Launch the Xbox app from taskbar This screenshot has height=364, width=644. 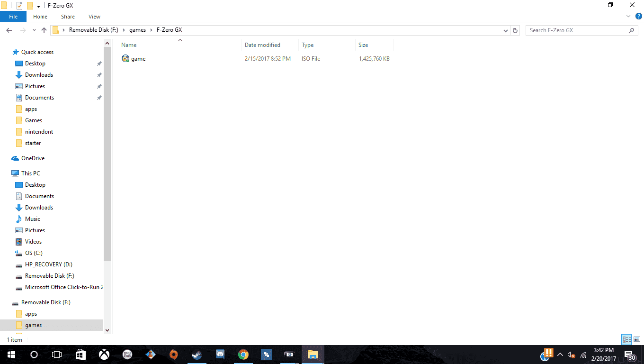pyautogui.click(x=104, y=355)
